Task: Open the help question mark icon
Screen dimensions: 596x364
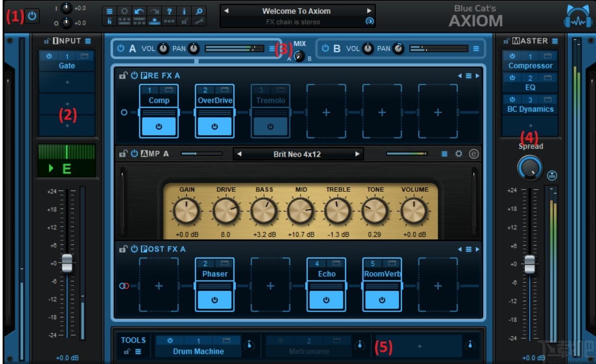Action: (170, 11)
